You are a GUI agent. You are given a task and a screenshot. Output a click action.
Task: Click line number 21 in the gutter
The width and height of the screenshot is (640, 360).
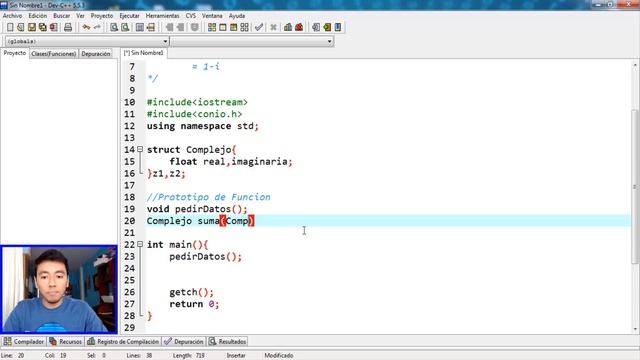(130, 233)
